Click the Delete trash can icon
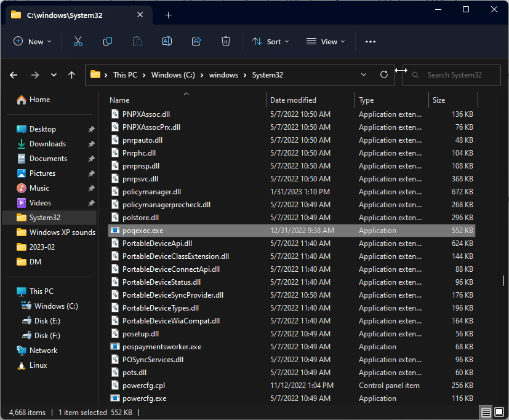The image size is (509, 420). 226,41
